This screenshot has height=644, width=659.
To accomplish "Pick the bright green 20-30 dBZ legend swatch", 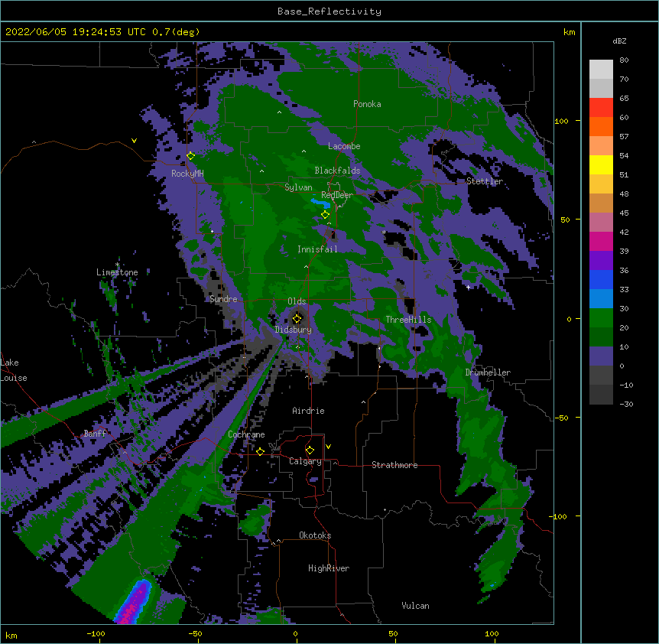I will [x=601, y=318].
